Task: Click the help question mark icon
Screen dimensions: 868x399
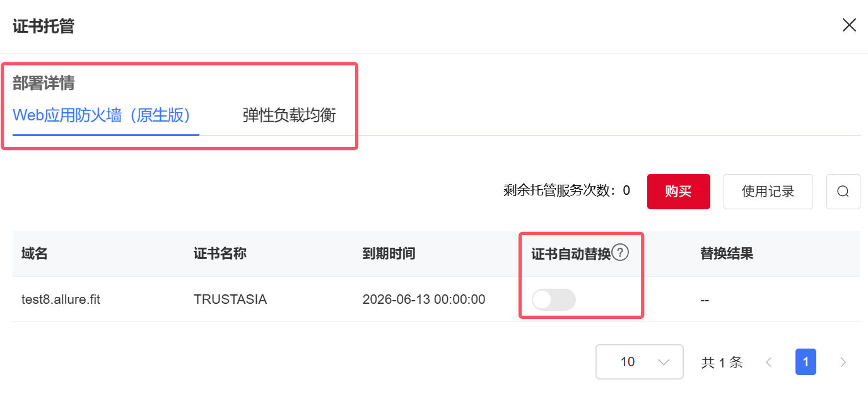Action: [621, 253]
